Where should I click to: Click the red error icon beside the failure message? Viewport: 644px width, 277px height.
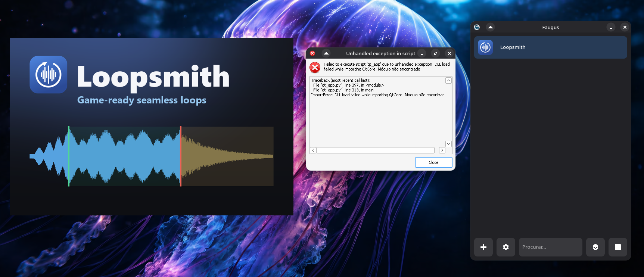coord(315,67)
